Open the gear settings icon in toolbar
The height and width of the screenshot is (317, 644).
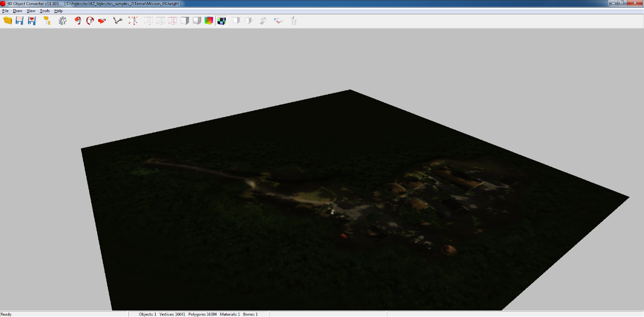[62, 20]
